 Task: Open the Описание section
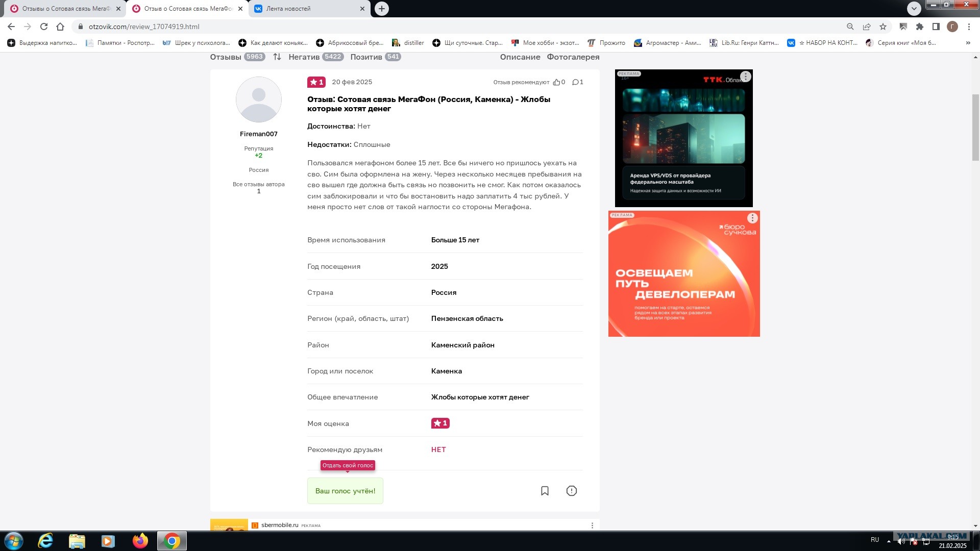520,57
